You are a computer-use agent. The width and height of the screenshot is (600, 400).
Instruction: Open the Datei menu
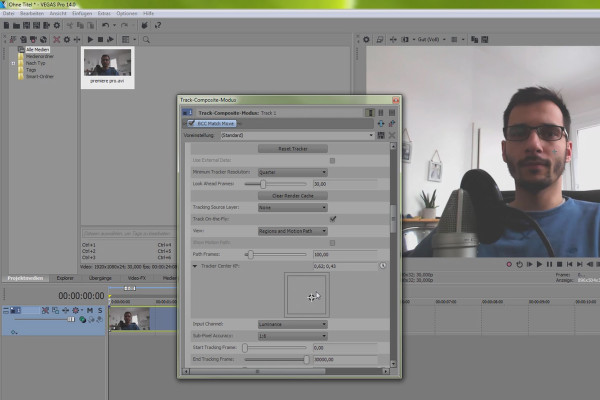[8, 13]
